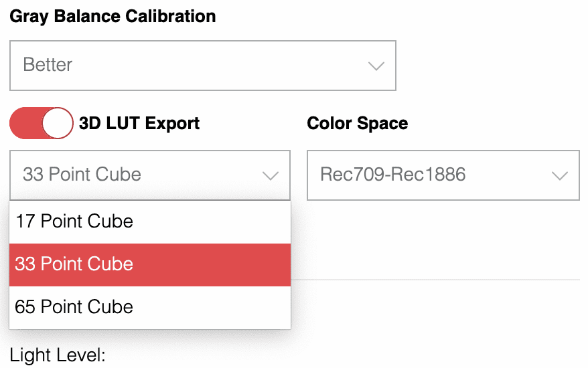Click the chevron in the Point Cube dropdown
Viewport: 588px width, 368px height.
tap(271, 175)
